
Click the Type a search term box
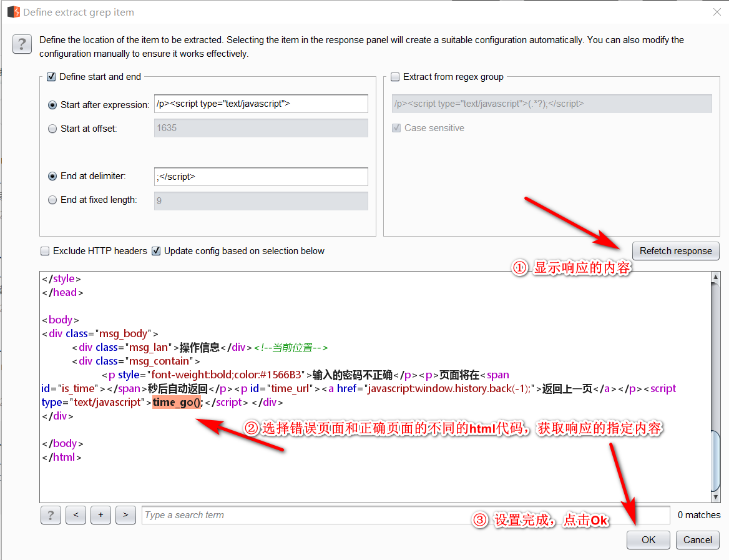tap(406, 515)
